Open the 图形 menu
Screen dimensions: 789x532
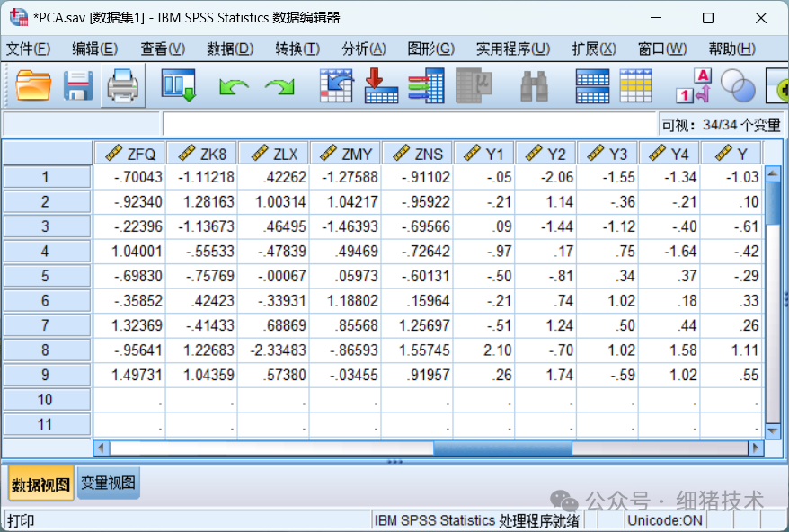point(431,49)
